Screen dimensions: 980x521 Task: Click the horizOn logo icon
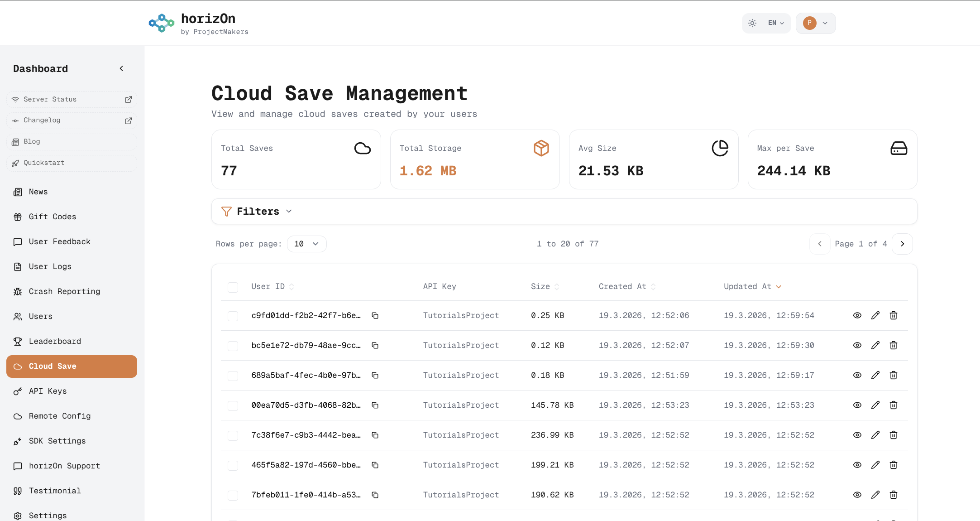(x=161, y=23)
